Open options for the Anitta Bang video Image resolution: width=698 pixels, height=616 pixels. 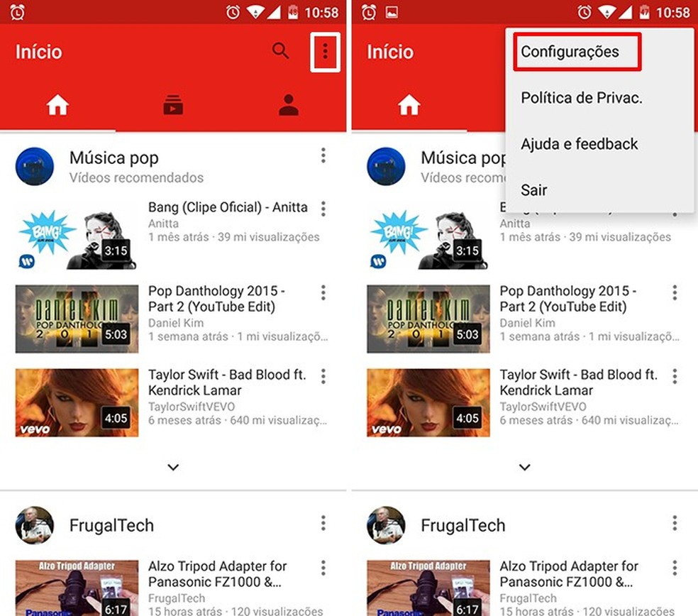(323, 209)
